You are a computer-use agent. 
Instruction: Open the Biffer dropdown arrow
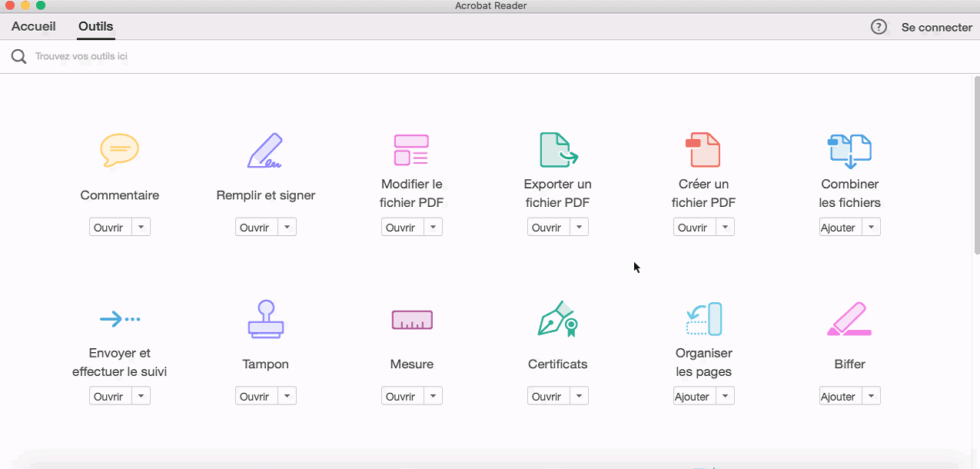(x=871, y=396)
